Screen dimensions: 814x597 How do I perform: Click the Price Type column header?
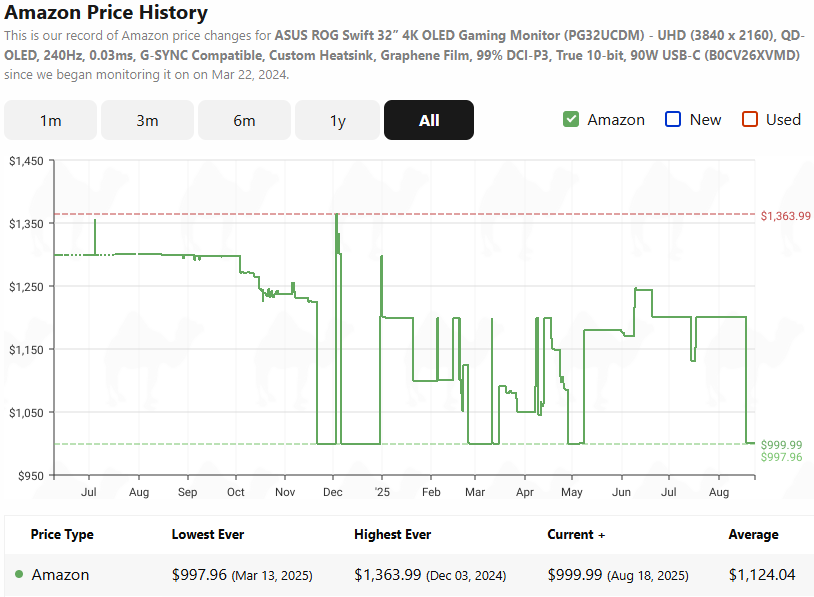click(x=62, y=535)
